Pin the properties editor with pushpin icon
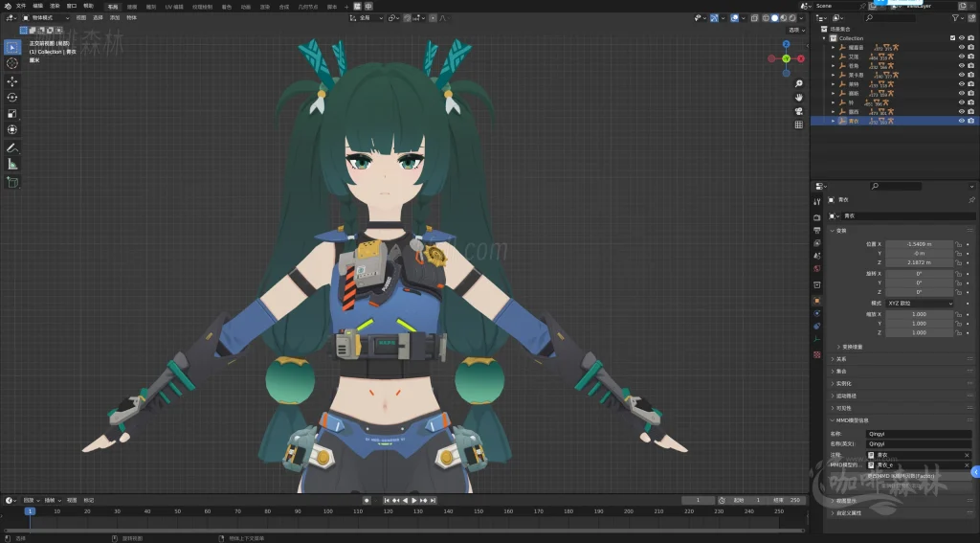Viewport: 980px width, 543px height. [x=971, y=199]
